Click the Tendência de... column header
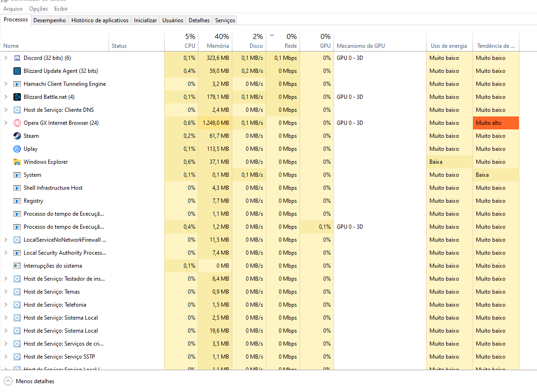Viewport: 537px width, 392px height. (496, 42)
